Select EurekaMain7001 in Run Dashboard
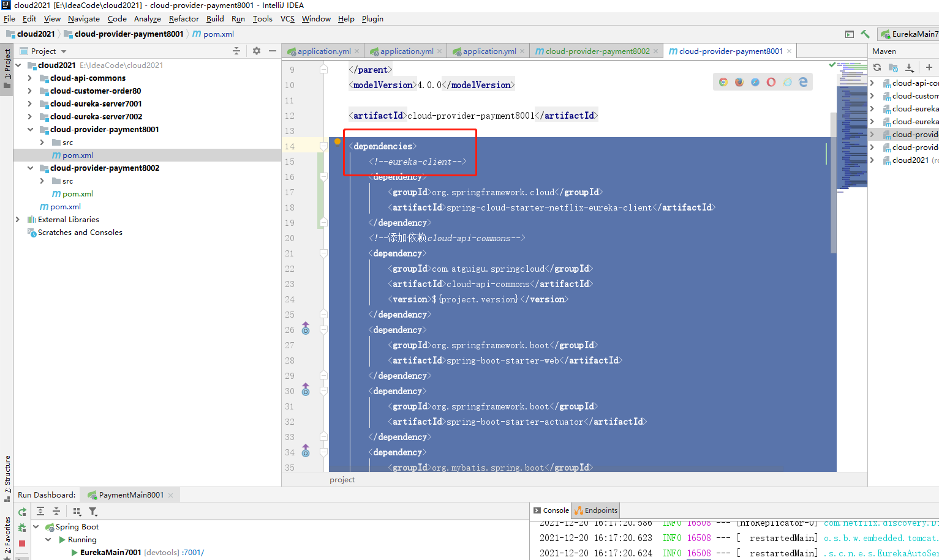Viewport: 939px width, 560px height. [x=110, y=553]
